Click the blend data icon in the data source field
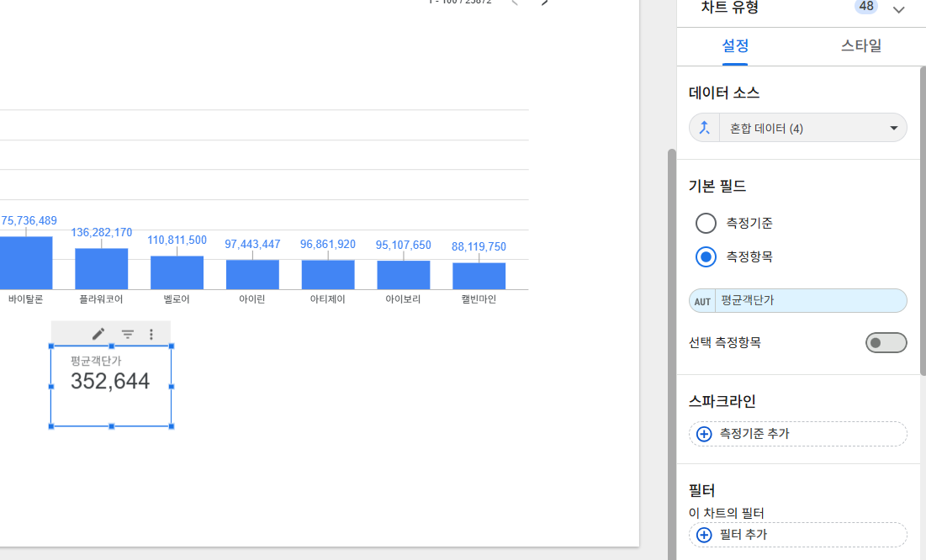The width and height of the screenshot is (926, 560). pos(705,128)
